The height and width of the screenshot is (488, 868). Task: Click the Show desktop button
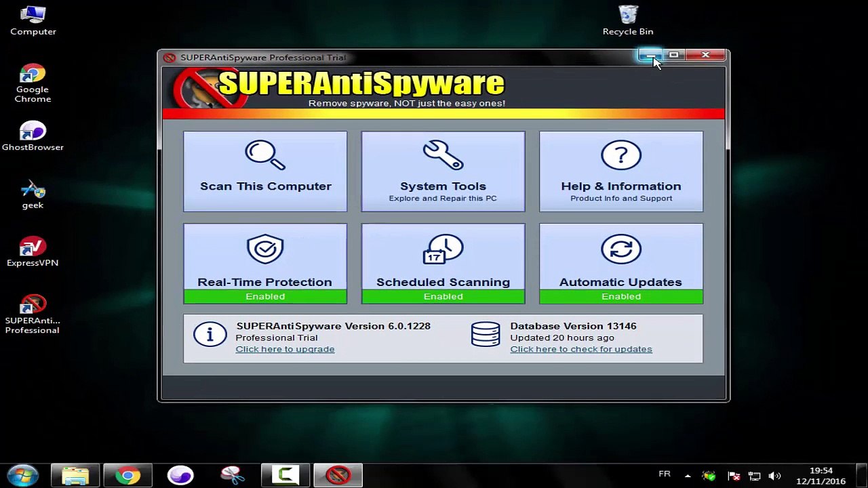pyautogui.click(x=863, y=475)
